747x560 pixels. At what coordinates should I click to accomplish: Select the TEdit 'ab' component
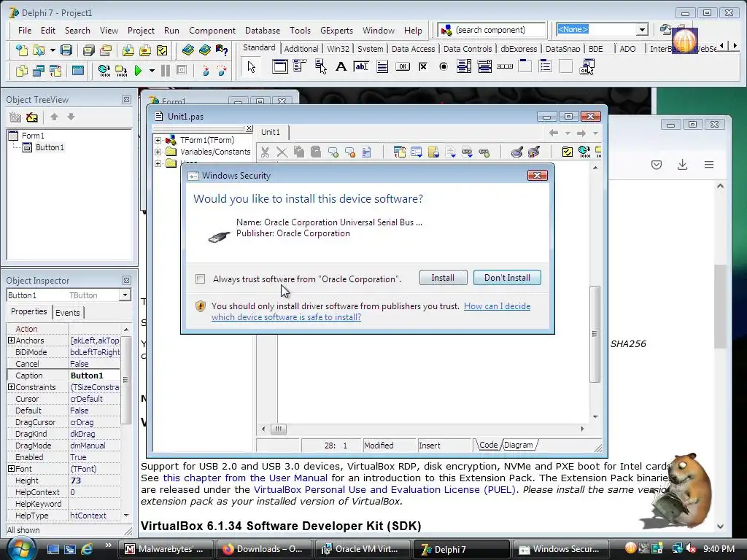click(361, 66)
